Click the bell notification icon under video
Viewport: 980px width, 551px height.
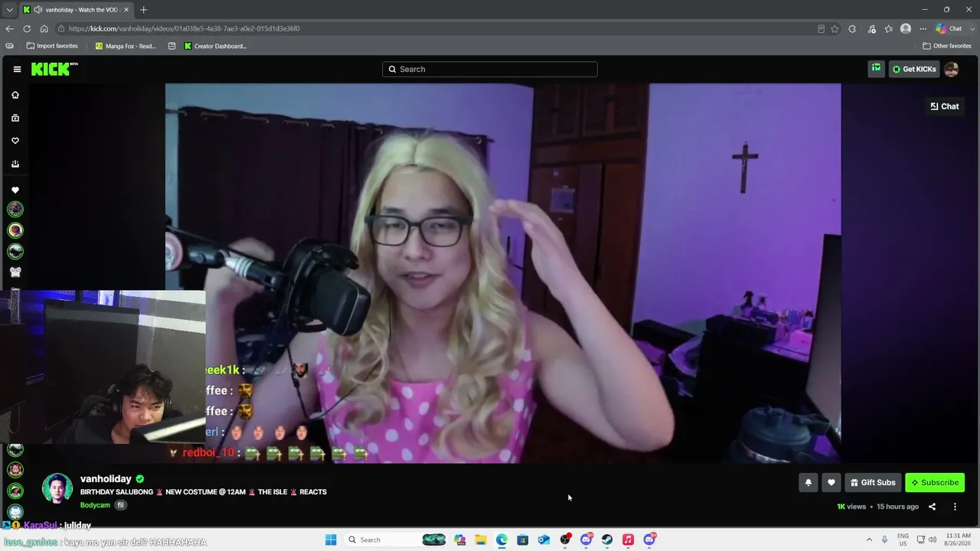pos(808,483)
